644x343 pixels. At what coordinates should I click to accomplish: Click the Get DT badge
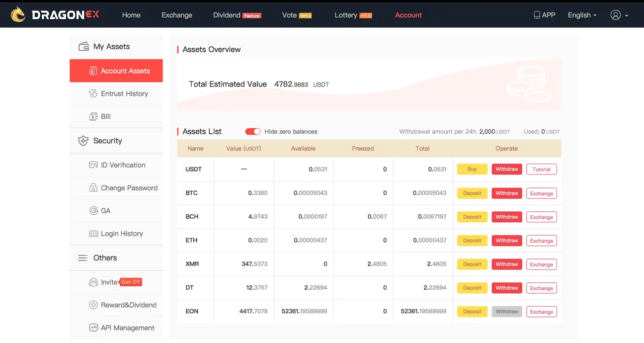(x=131, y=282)
